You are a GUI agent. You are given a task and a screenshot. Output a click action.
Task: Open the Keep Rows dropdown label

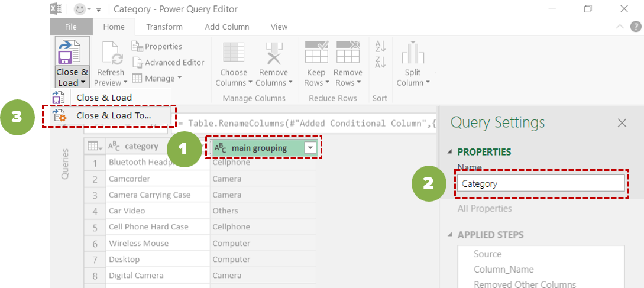click(x=316, y=77)
